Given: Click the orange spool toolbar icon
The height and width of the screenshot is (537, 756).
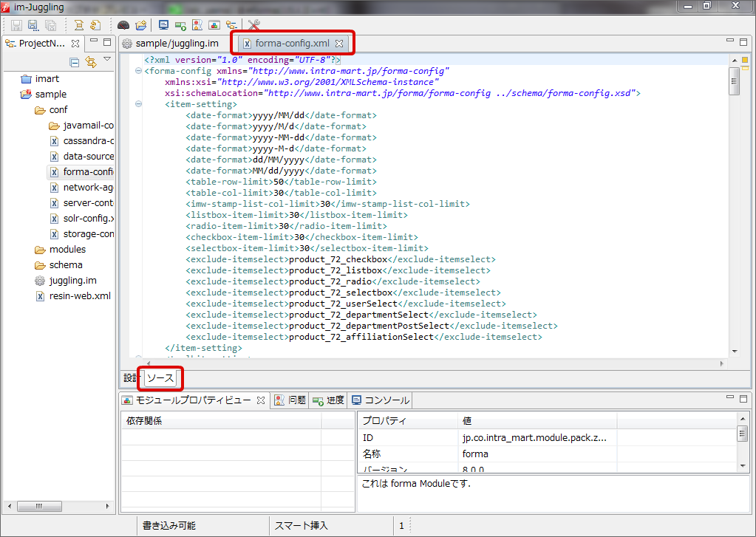Looking at the screenshot, I should point(78,25).
